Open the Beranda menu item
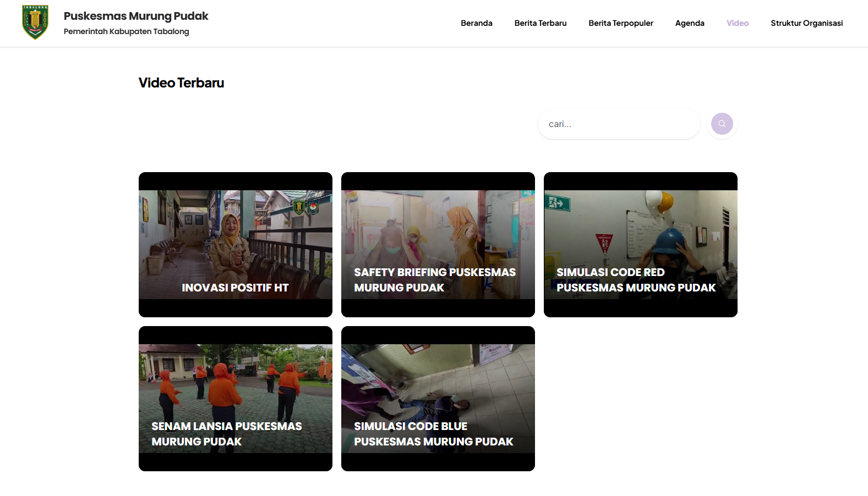This screenshot has width=868, height=496. pos(477,23)
